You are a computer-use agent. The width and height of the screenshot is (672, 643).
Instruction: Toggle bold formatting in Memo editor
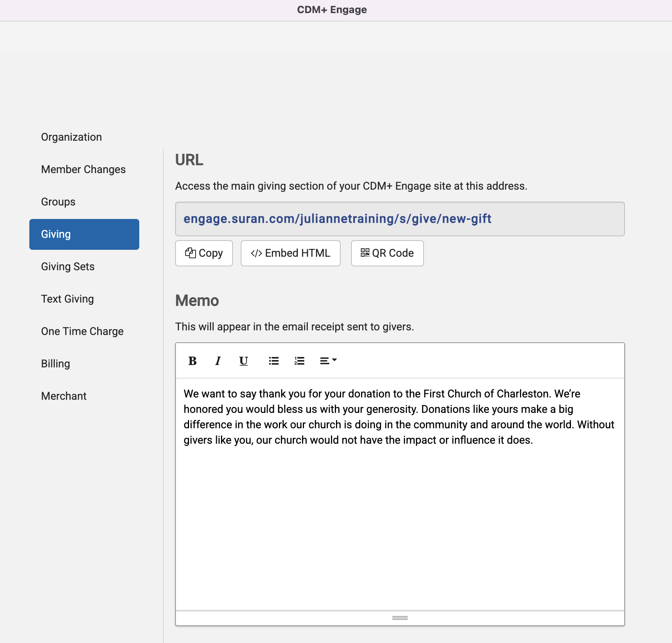point(192,361)
